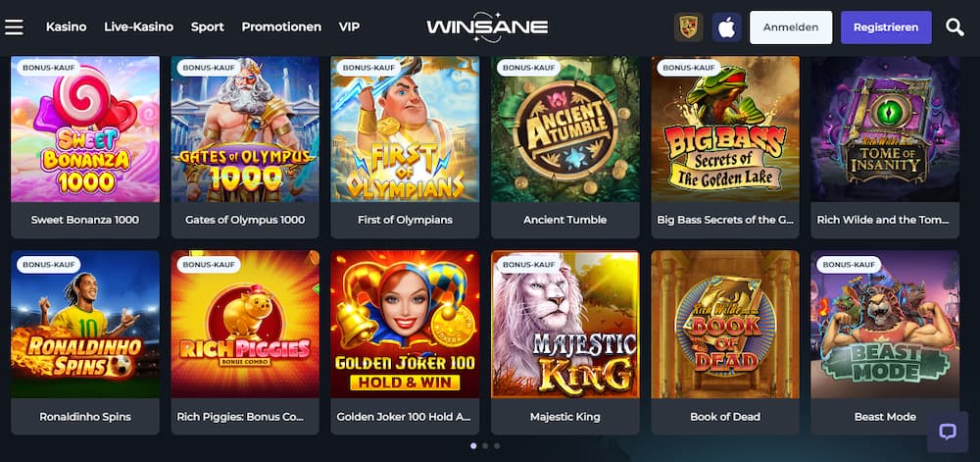Open the Kasino menu item
Viewport: 980px width, 462px height.
(x=67, y=26)
